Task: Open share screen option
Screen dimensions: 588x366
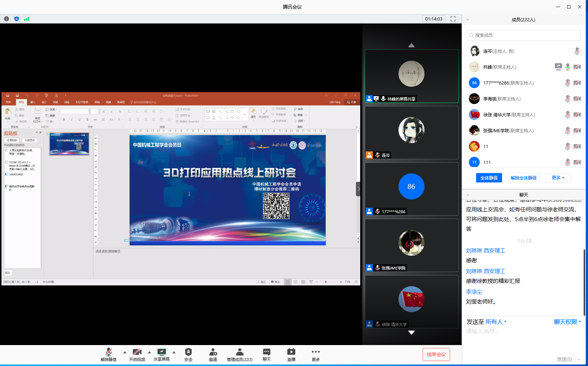Action: coord(162,354)
